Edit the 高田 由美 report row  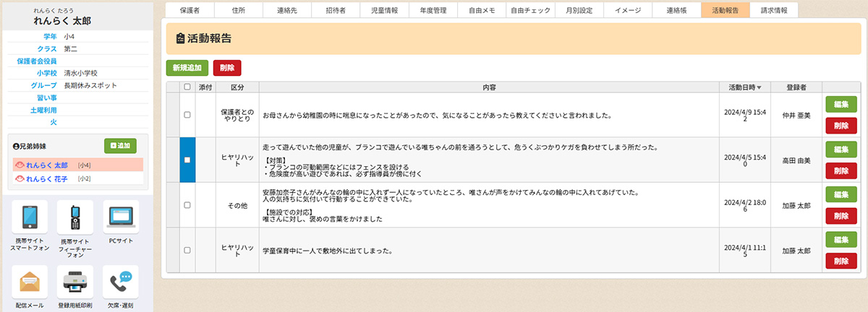click(x=841, y=149)
